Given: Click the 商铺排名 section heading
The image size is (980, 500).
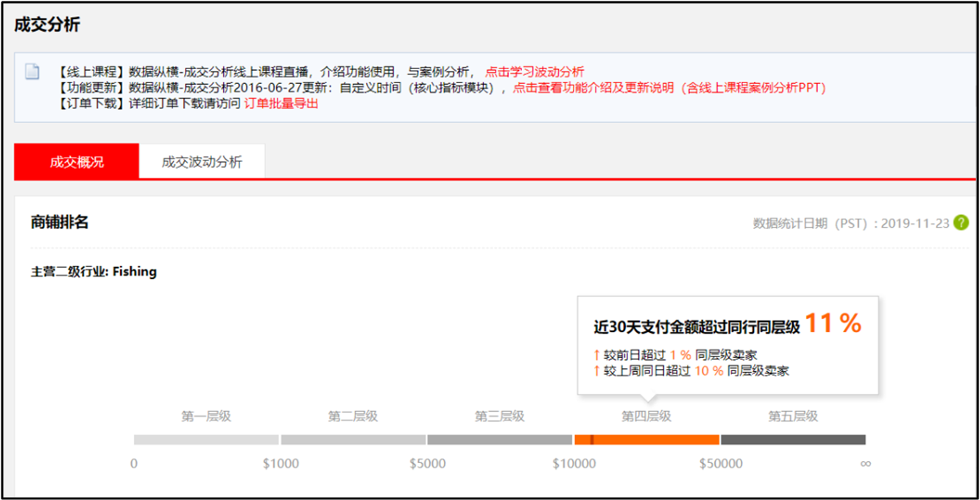Looking at the screenshot, I should pyautogui.click(x=60, y=222).
